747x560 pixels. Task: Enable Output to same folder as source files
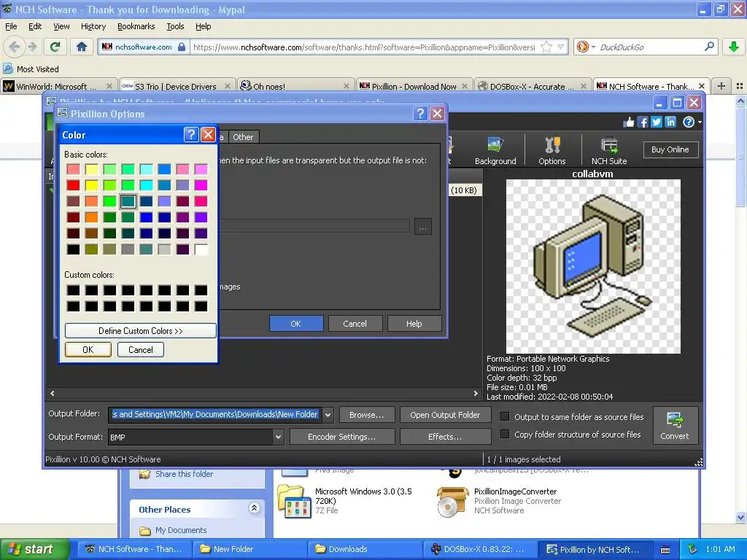[x=505, y=416]
